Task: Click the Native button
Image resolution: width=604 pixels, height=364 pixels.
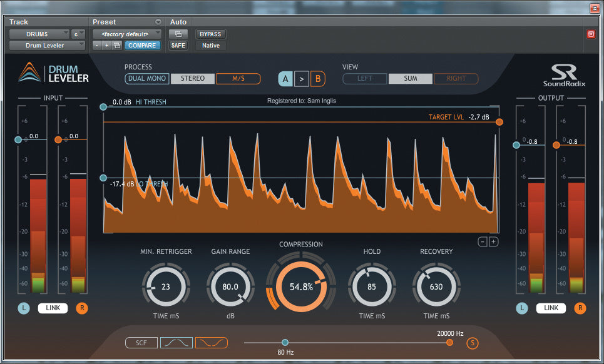Action: point(211,46)
